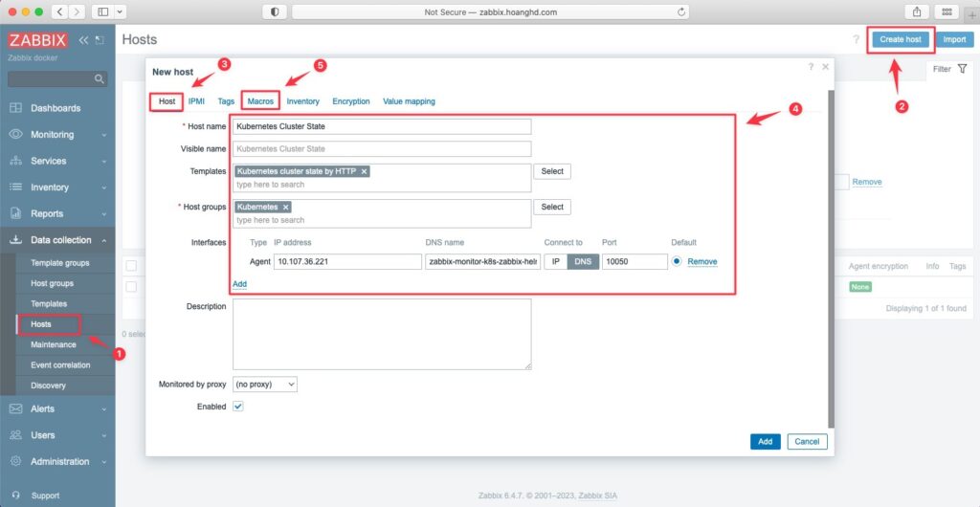Open the Inventory tab in New host
The image size is (980, 507).
[303, 101]
